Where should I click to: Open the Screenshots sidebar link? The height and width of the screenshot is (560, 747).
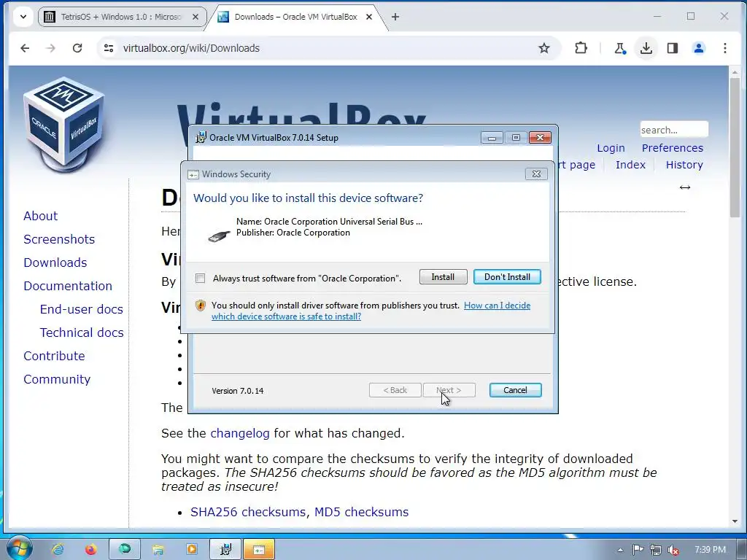pyautogui.click(x=59, y=239)
